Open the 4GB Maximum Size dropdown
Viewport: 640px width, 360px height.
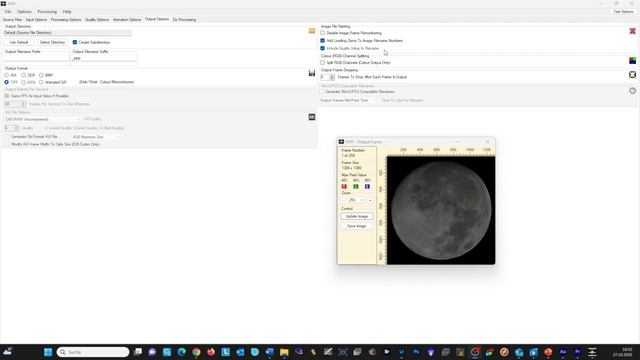[96, 137]
